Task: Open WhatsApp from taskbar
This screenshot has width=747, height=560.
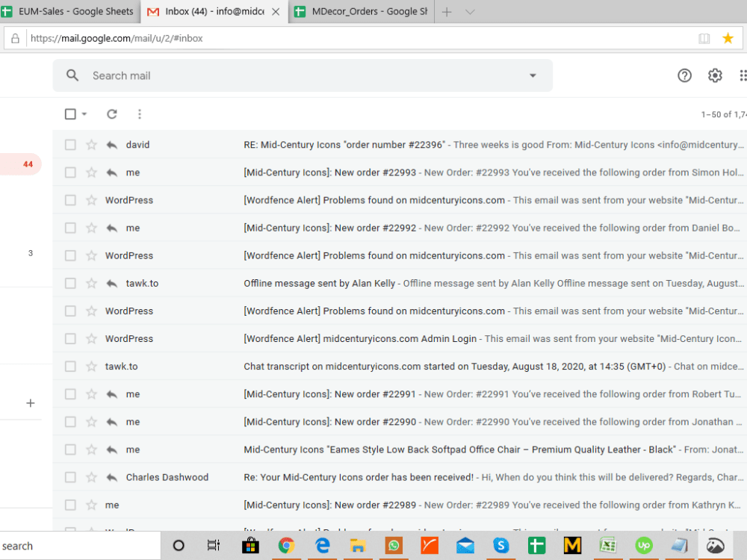Action: click(x=394, y=546)
